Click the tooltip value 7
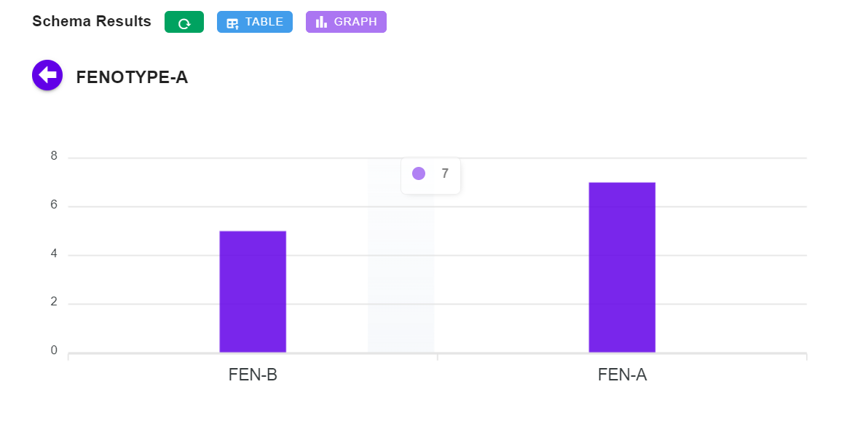Image resolution: width=868 pixels, height=430 pixels. coord(445,173)
